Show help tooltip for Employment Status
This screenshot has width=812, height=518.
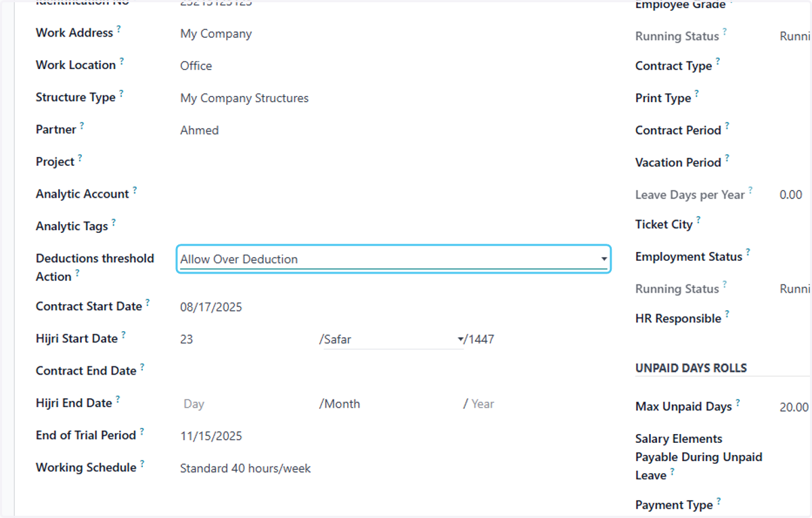[x=748, y=253]
